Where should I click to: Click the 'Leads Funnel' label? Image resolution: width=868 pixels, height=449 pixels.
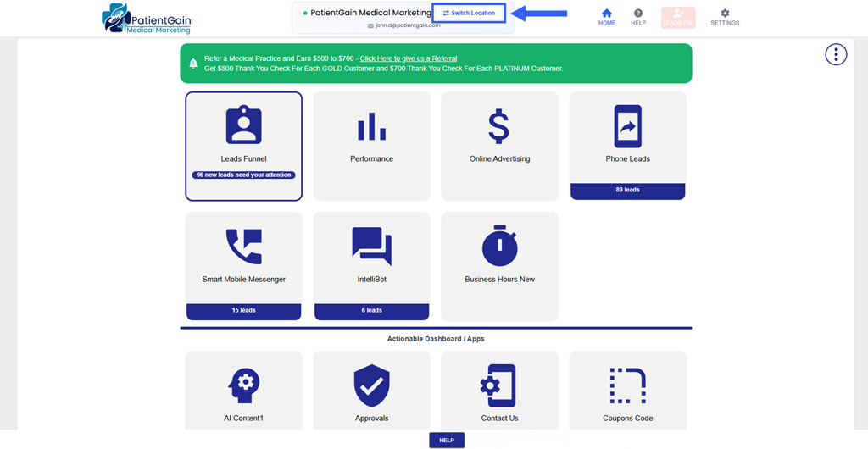[243, 158]
